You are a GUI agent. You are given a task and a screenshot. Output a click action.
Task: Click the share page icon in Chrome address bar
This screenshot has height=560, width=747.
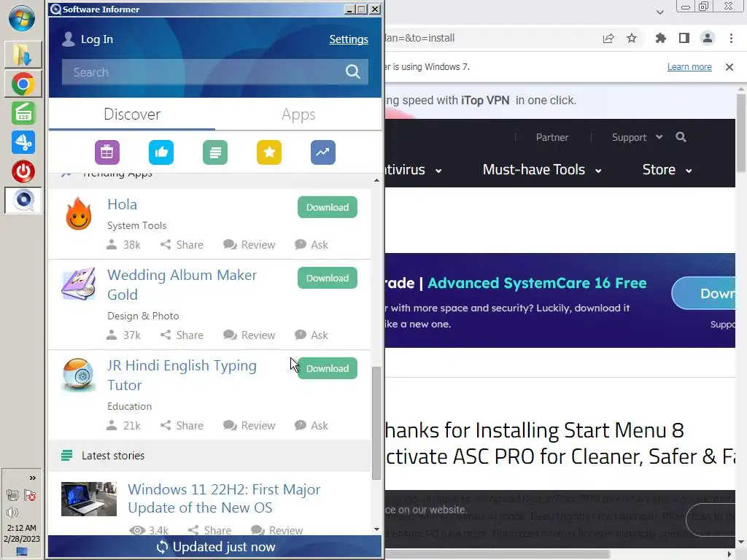[x=608, y=38]
